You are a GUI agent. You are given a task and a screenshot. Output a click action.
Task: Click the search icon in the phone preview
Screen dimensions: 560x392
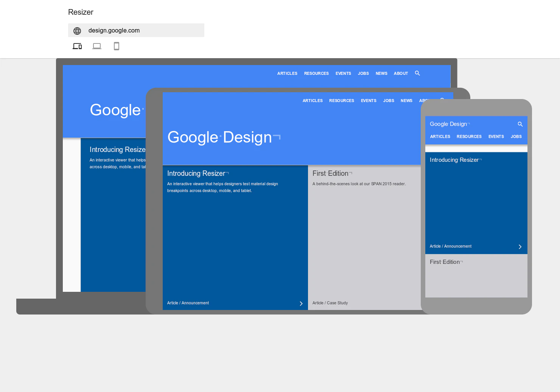point(520,124)
